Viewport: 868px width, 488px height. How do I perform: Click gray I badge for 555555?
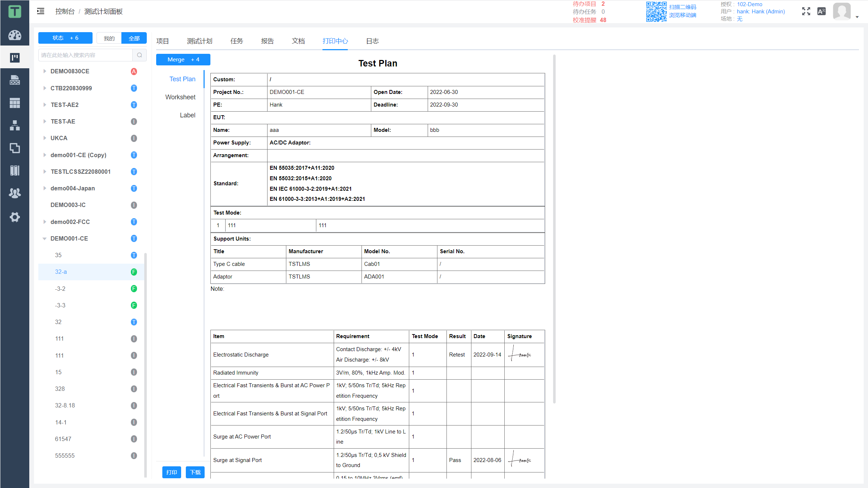pos(134,456)
